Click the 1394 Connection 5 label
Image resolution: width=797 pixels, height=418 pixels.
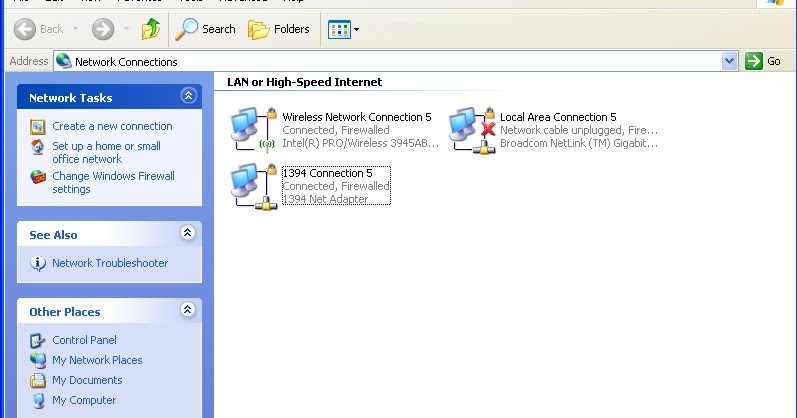(x=327, y=173)
